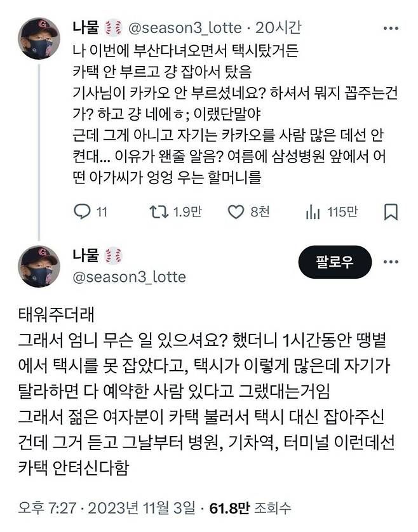This screenshot has width=418, height=532.
Task: Click the 팔로우 button
Action: tap(335, 262)
